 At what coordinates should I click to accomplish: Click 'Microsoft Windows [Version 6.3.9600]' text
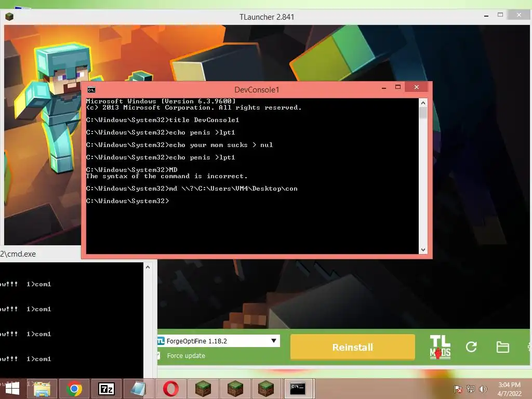pos(161,101)
